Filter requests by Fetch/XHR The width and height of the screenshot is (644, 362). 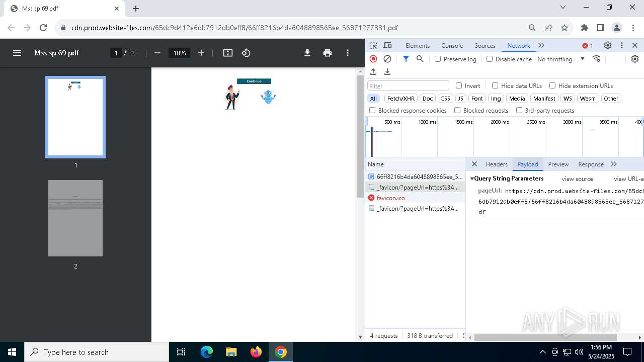[401, 99]
